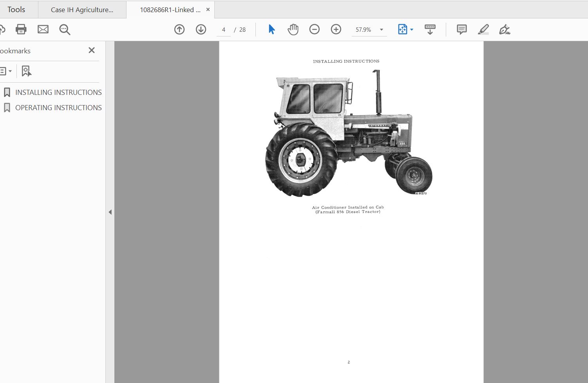
Task: Open the find text magnifier tool
Action: 65,29
